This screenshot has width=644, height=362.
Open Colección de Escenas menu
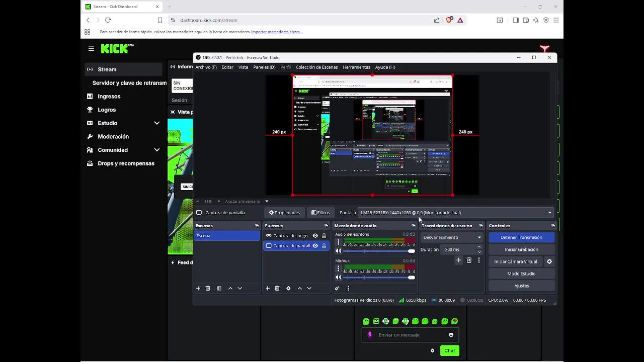click(x=316, y=67)
